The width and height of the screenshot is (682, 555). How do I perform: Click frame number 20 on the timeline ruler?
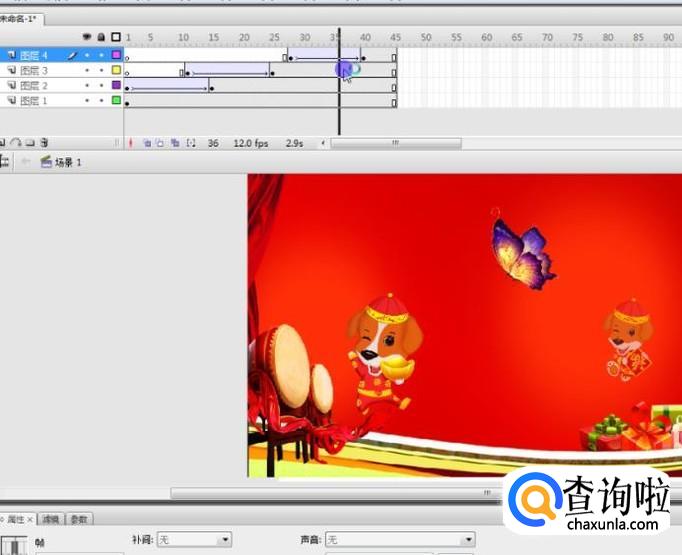click(244, 37)
